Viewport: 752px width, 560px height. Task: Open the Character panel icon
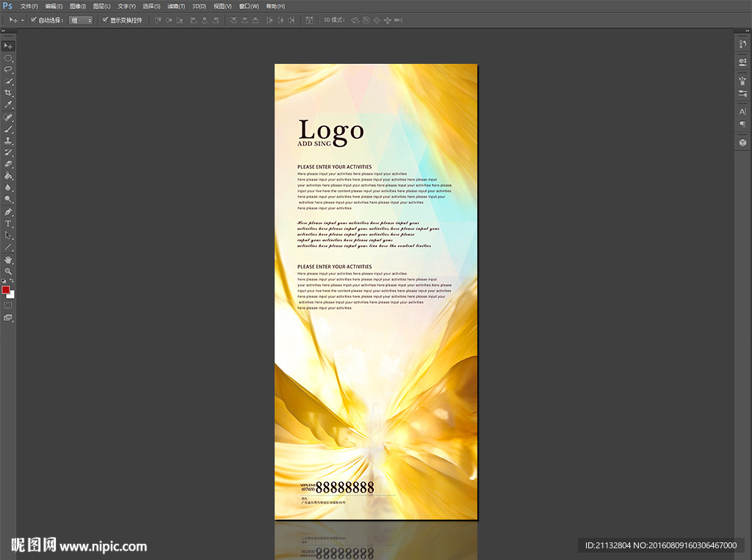[742, 112]
